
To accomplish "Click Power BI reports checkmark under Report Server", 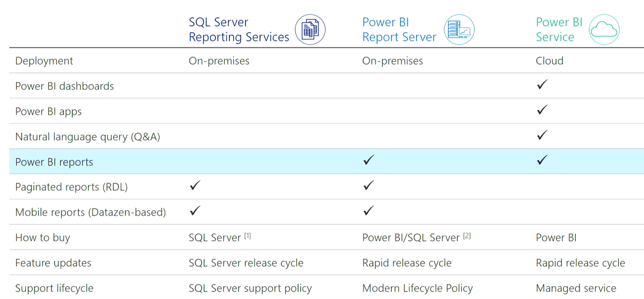I will pyautogui.click(x=368, y=160).
